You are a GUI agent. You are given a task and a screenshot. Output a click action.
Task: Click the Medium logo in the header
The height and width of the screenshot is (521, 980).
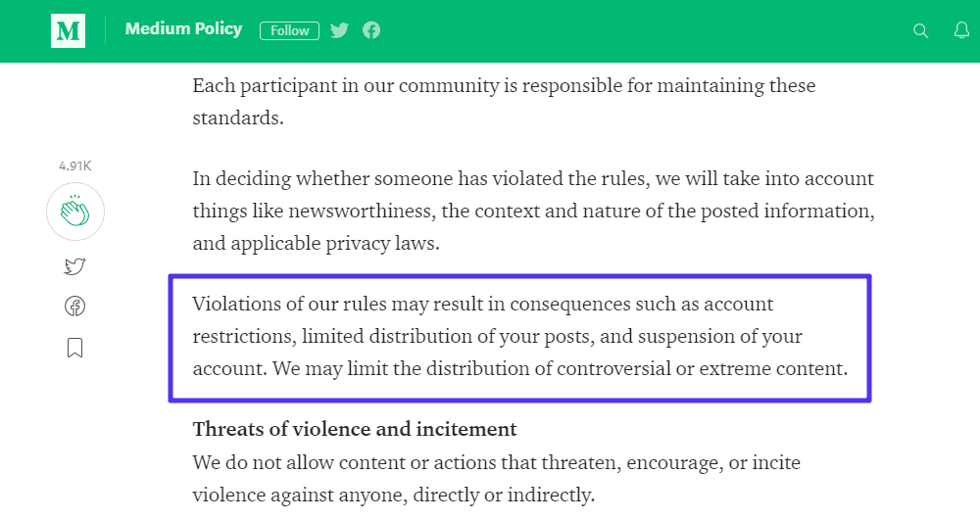(69, 30)
